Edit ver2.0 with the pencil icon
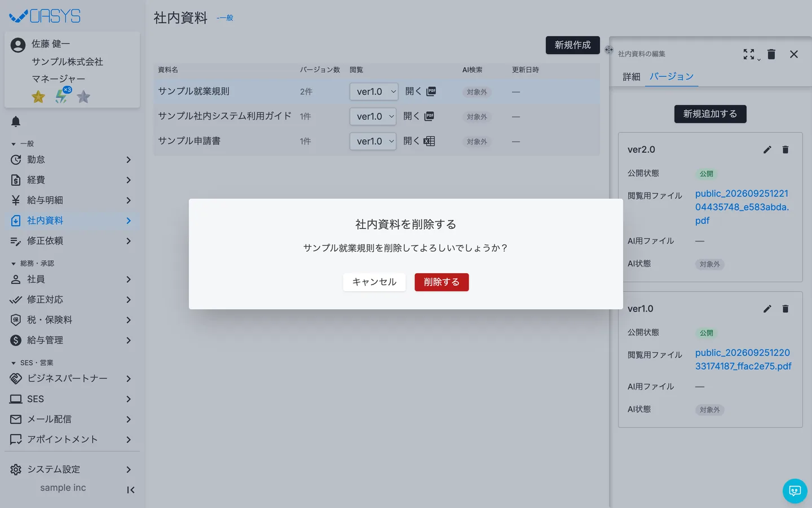This screenshot has height=508, width=812. (767, 150)
